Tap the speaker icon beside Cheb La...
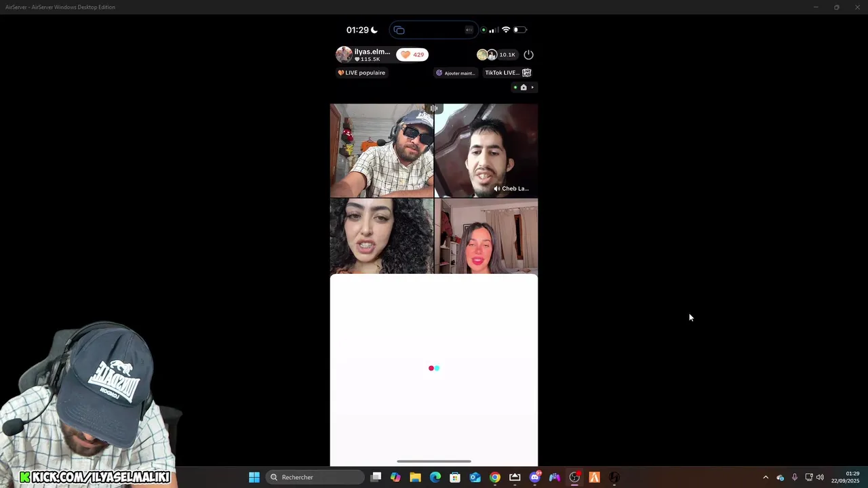The image size is (868, 488). click(x=497, y=188)
